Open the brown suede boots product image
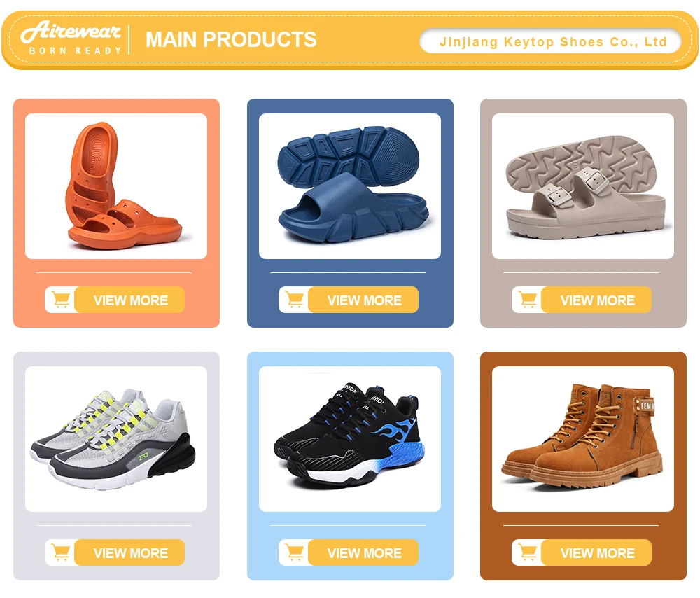Image resolution: width=700 pixels, height=598 pixels. (583, 439)
